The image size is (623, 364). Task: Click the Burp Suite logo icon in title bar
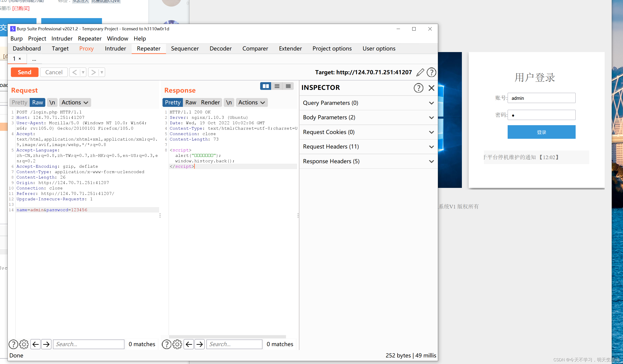click(13, 29)
